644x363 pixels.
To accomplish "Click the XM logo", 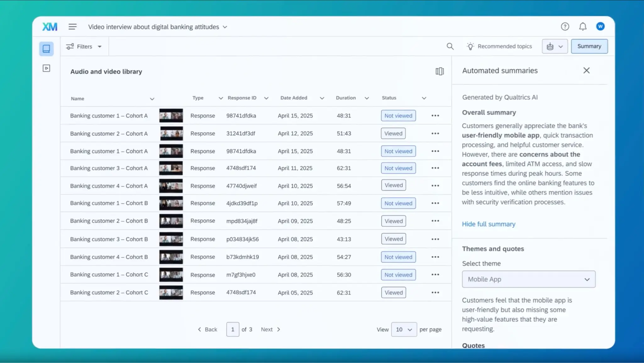I will tap(50, 27).
